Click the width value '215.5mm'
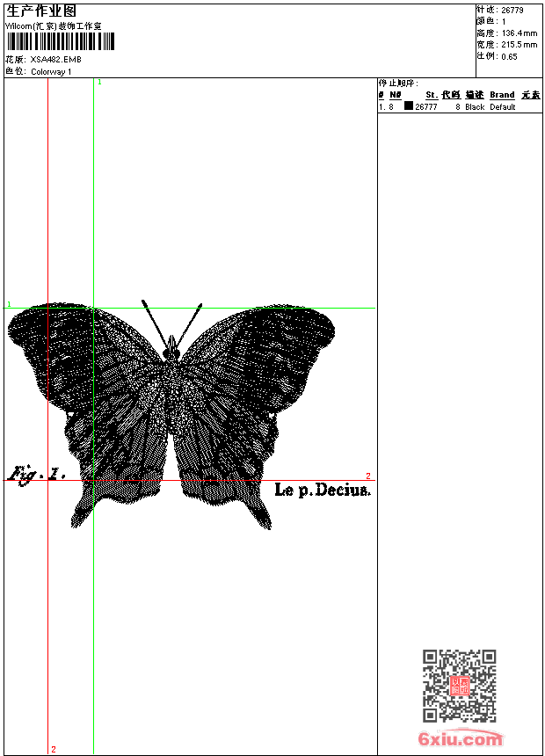This screenshot has height=756, width=545. 520,45
